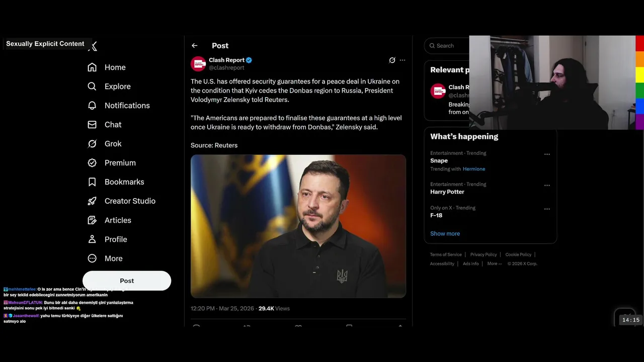This screenshot has height=362, width=644.
Task: Open more options for F-18 trend
Action: [547, 209]
